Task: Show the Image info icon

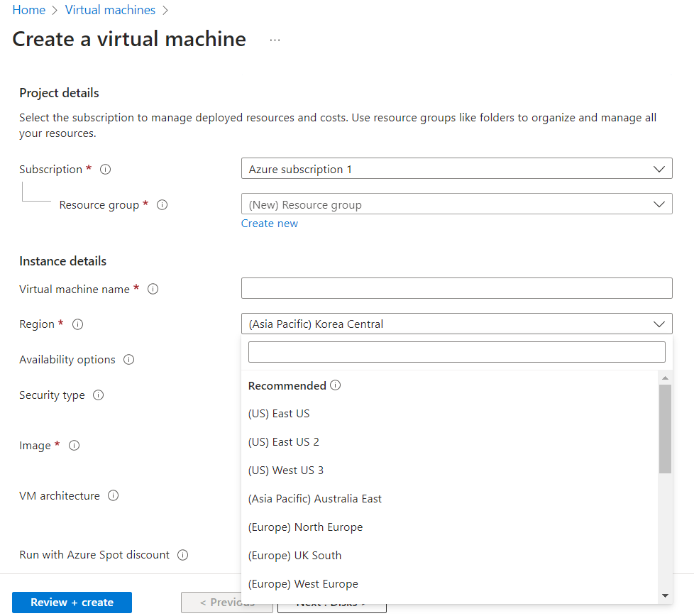Action: 75,445
